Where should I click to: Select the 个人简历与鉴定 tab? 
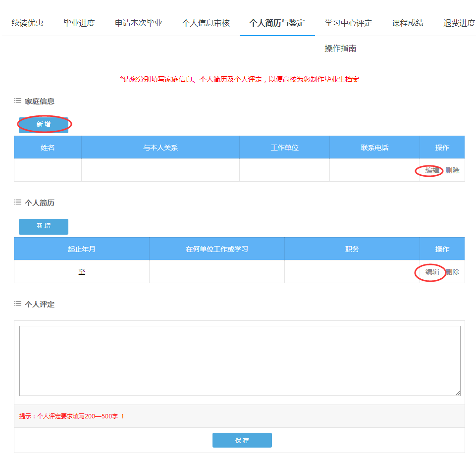[277, 23]
